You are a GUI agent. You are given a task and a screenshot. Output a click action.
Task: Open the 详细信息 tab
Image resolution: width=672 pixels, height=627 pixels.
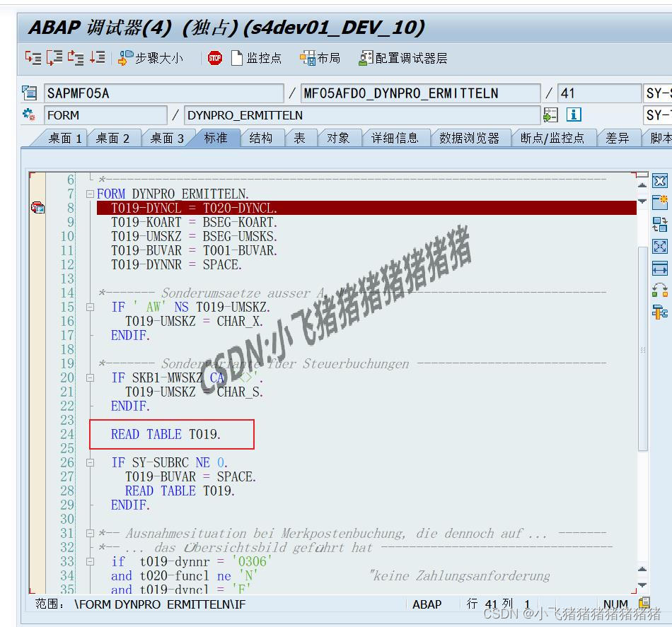(x=395, y=138)
